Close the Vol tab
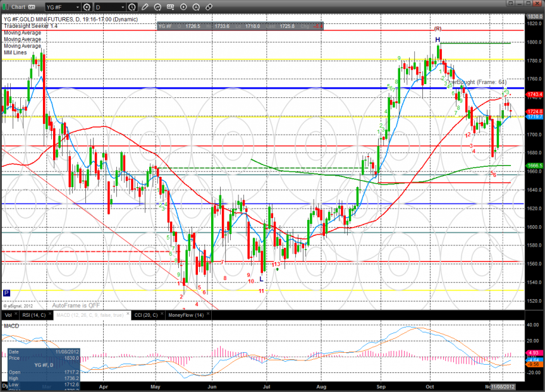 [16, 314]
